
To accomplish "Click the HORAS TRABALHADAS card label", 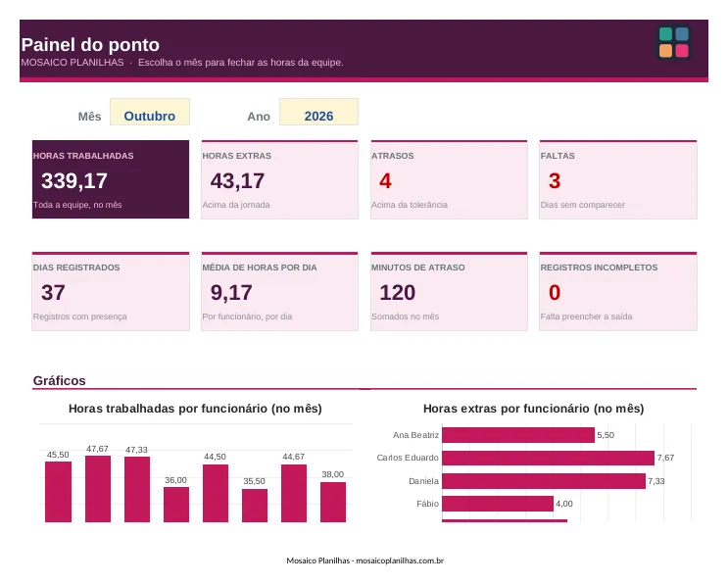I will 83,156.
